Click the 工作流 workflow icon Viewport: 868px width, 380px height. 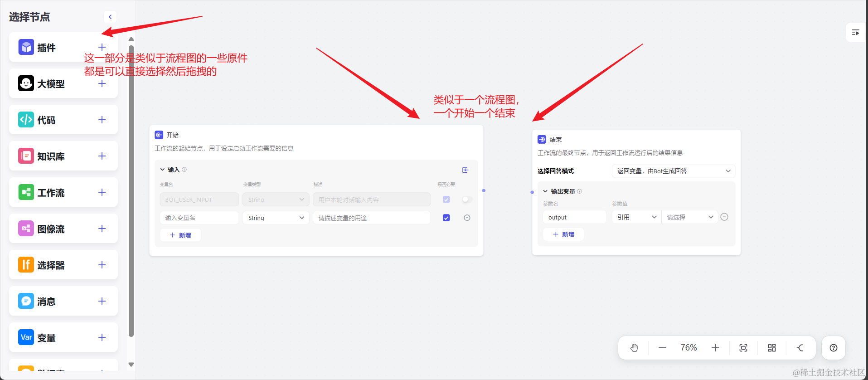[x=26, y=192]
